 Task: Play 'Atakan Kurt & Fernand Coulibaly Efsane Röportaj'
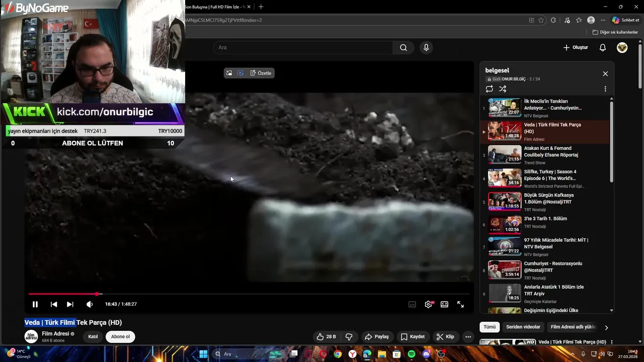[545, 155]
